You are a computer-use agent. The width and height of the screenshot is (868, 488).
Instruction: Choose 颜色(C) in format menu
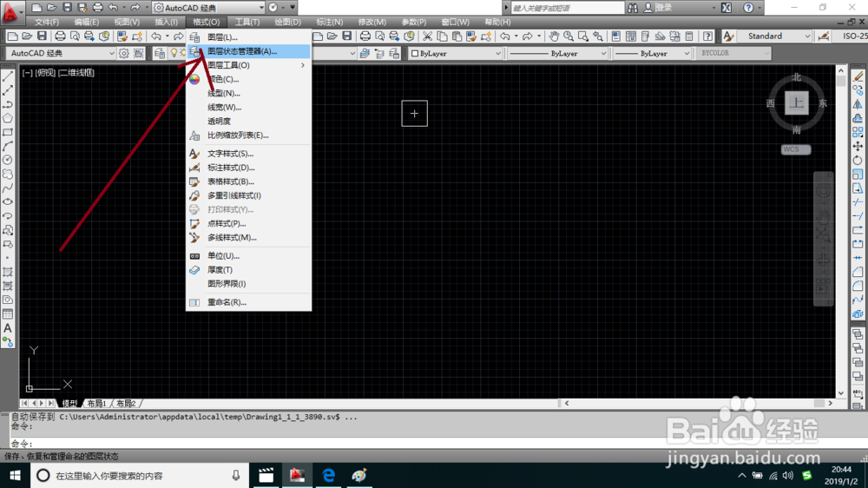point(248,79)
